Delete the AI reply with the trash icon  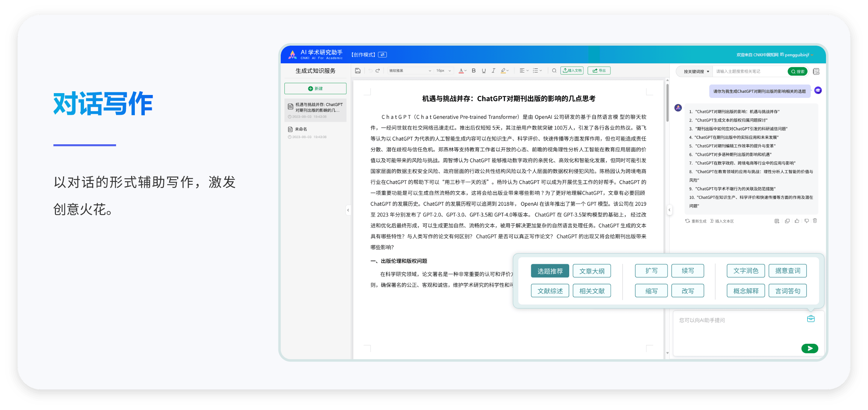pos(815,221)
